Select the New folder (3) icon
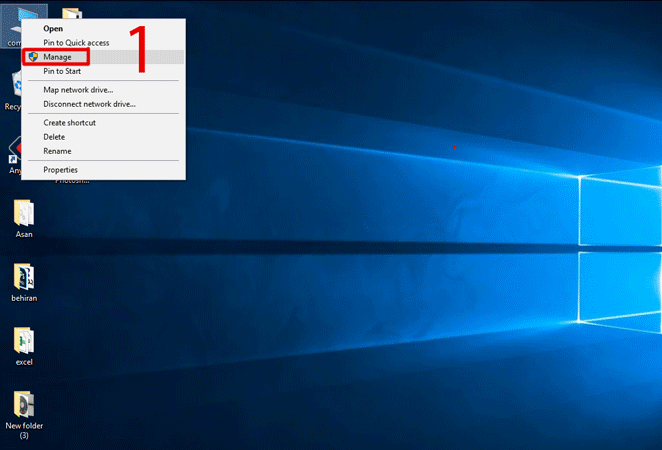 pyautogui.click(x=24, y=405)
